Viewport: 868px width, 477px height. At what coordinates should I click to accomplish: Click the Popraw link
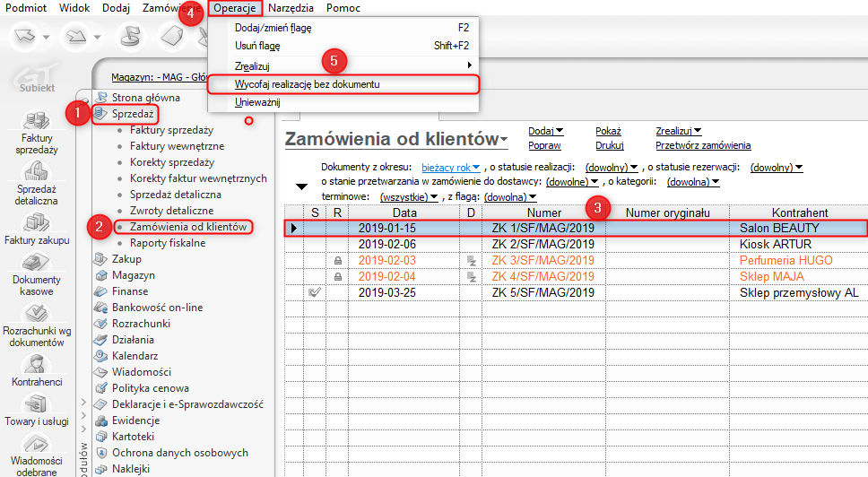click(544, 145)
